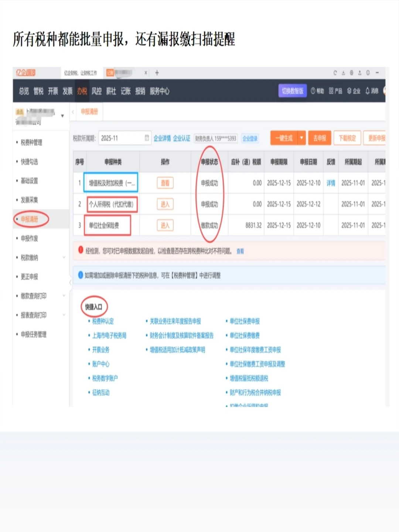This screenshot has height=532, width=399.
Task: Click 详情 link in row one feedback column
Action: point(331,183)
